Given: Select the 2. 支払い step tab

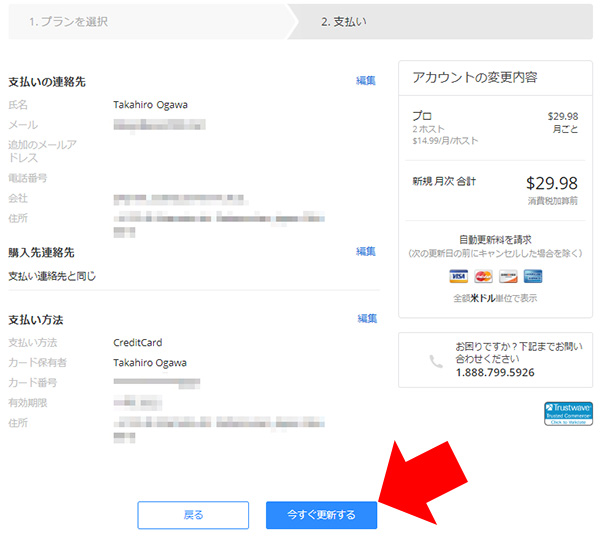Looking at the screenshot, I should point(343,21).
